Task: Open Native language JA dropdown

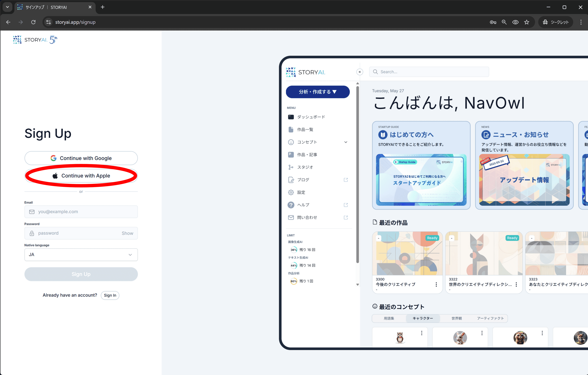Action: coord(81,255)
